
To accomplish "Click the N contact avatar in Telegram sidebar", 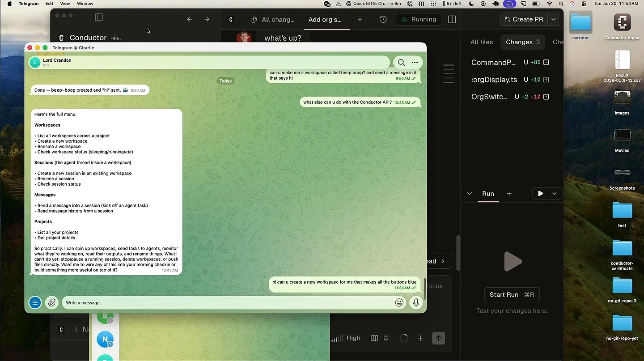I will tap(105, 340).
